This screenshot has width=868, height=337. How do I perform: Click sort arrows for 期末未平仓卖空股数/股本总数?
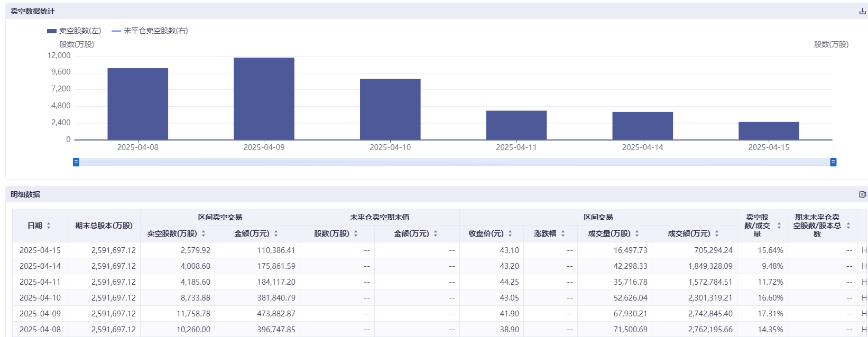point(848,226)
